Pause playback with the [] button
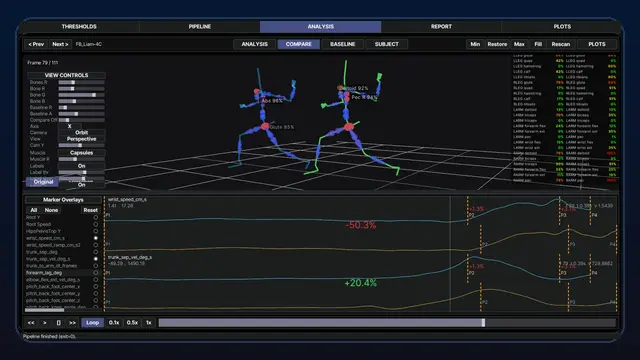 click(58, 323)
